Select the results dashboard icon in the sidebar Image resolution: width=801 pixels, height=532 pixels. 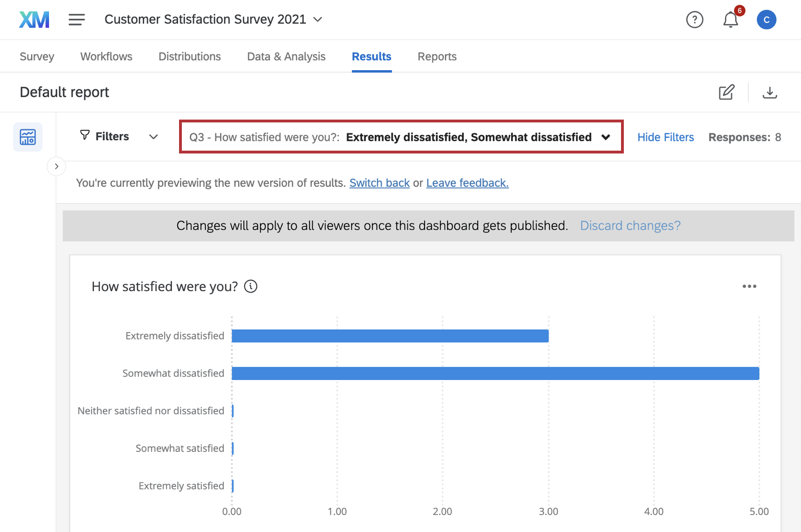tap(27, 137)
